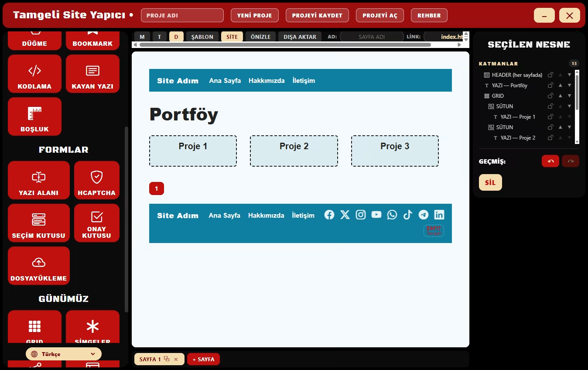This screenshot has height=370, width=588.
Task: Insert a Yazı Alanı form field
Action: tap(39, 180)
